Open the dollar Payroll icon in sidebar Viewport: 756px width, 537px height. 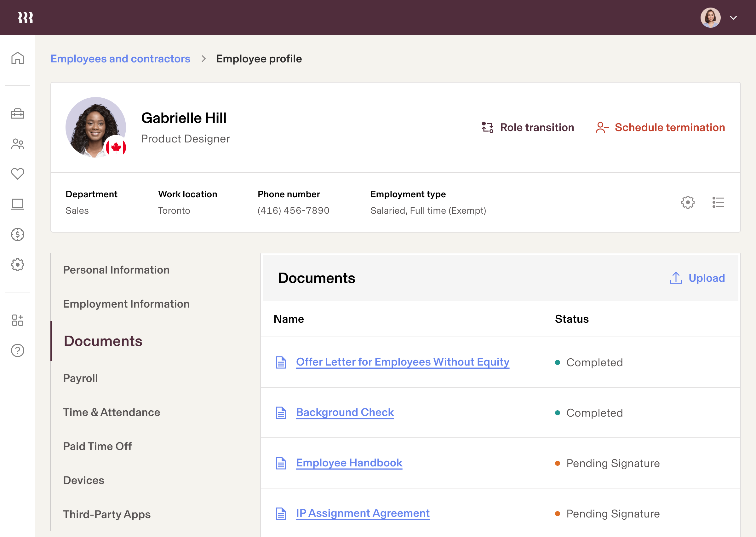tap(18, 234)
